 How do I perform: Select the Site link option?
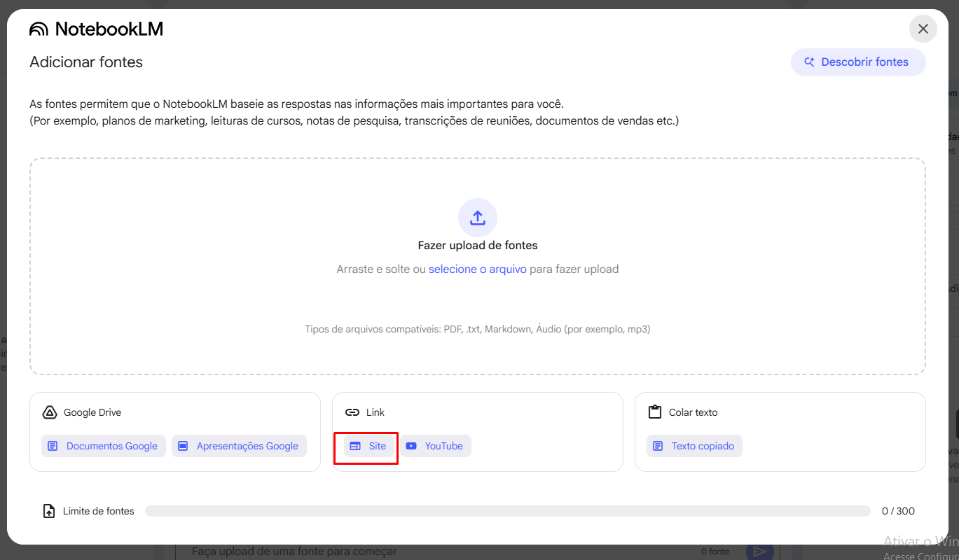[x=369, y=446]
